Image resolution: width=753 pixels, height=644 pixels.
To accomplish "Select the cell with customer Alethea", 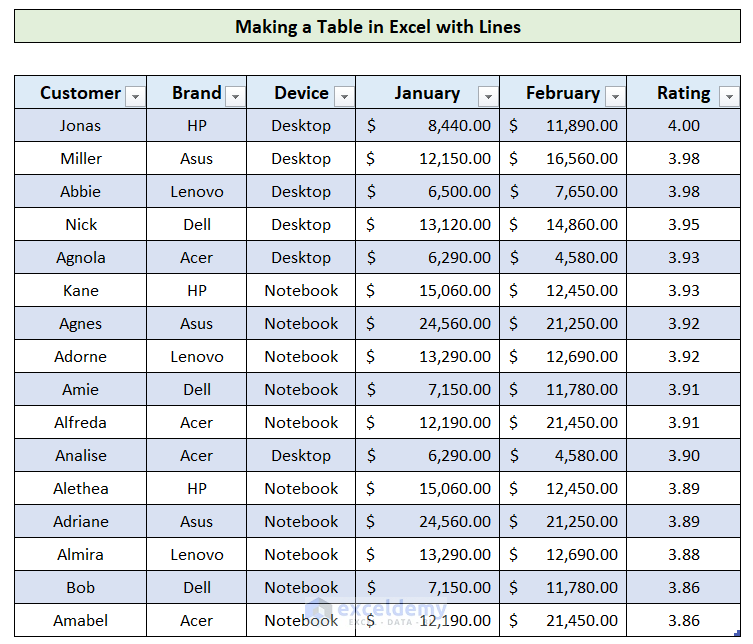I will point(80,488).
